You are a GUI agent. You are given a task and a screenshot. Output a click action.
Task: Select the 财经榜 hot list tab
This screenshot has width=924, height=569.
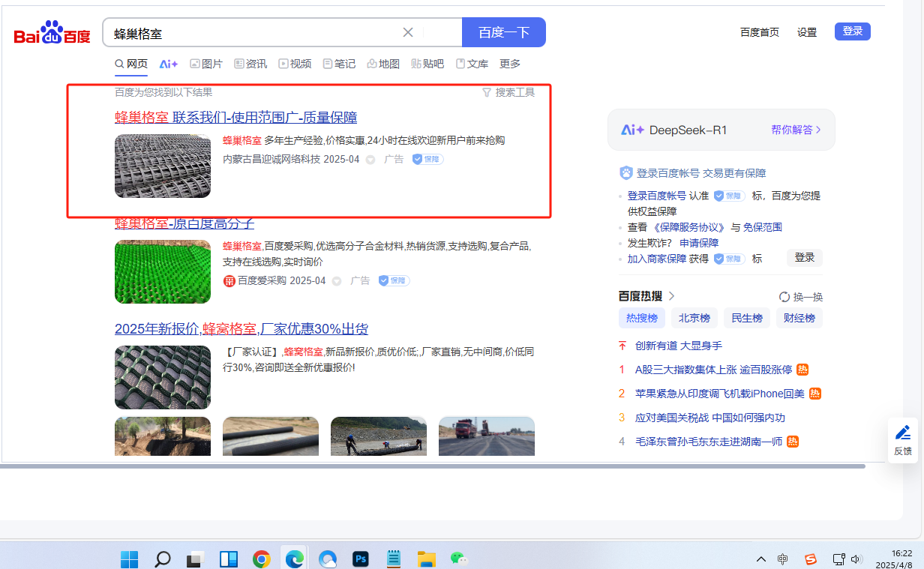tap(799, 318)
